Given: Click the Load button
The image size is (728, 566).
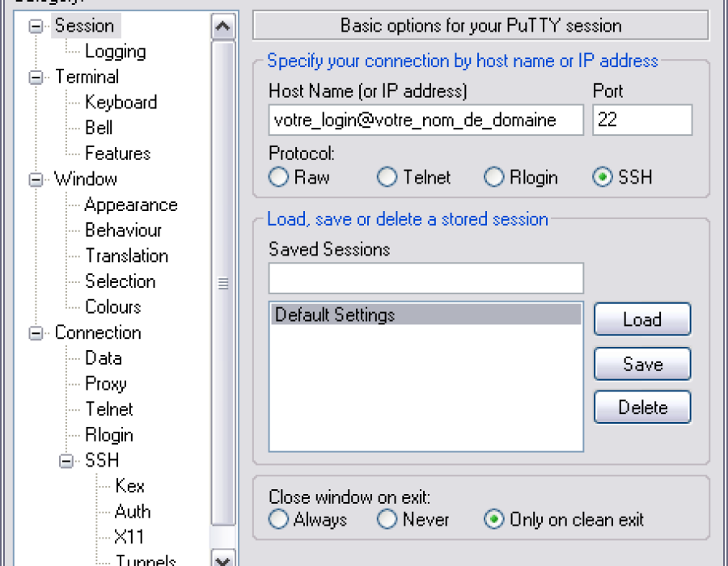Looking at the screenshot, I should 642,319.
